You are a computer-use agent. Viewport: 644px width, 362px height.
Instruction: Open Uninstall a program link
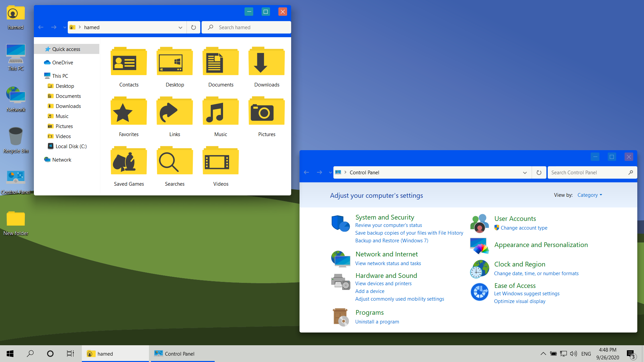point(377,321)
